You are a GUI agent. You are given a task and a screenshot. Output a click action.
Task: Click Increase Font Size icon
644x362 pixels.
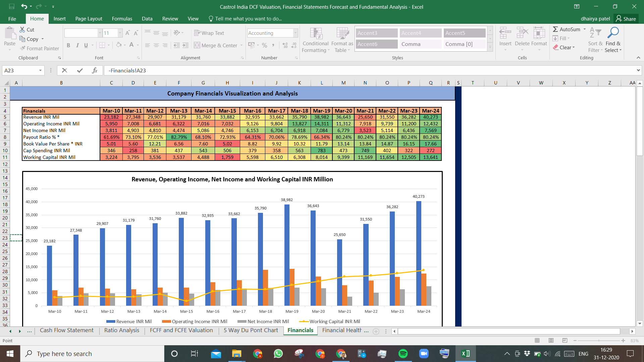coord(127,33)
